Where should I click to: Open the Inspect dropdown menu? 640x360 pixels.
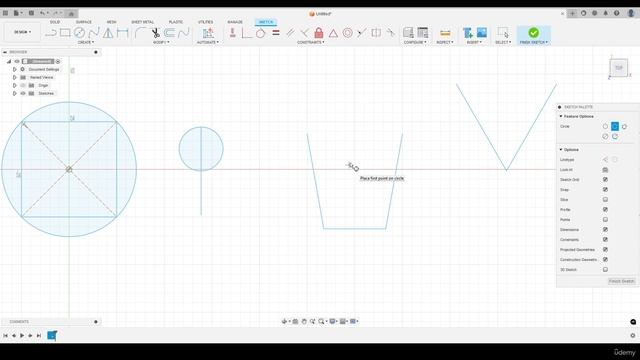point(445,42)
